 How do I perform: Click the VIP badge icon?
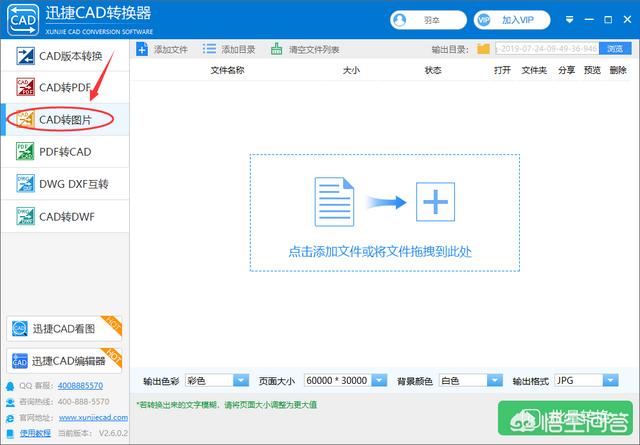(485, 19)
